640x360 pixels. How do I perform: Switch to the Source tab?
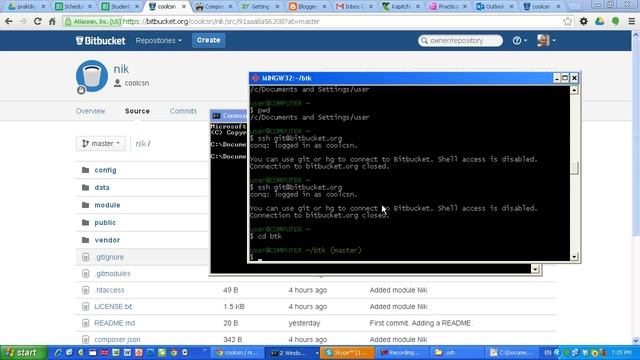(x=137, y=111)
